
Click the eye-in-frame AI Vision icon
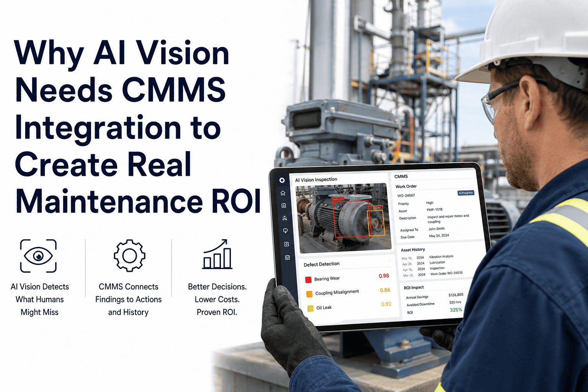tap(38, 256)
